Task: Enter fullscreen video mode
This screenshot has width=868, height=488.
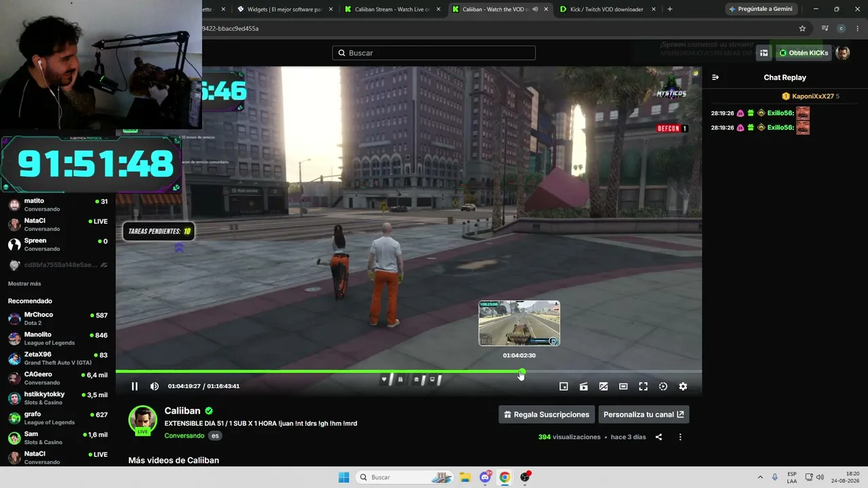Action: coord(643,386)
